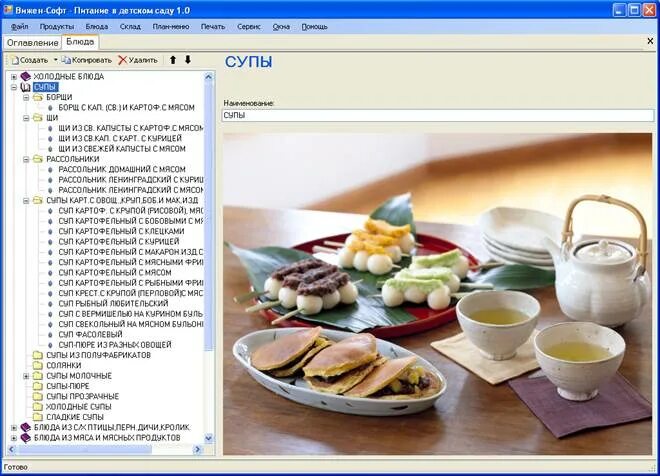Open the Продукты menu
This screenshot has height=476, width=660.
pyautogui.click(x=57, y=27)
